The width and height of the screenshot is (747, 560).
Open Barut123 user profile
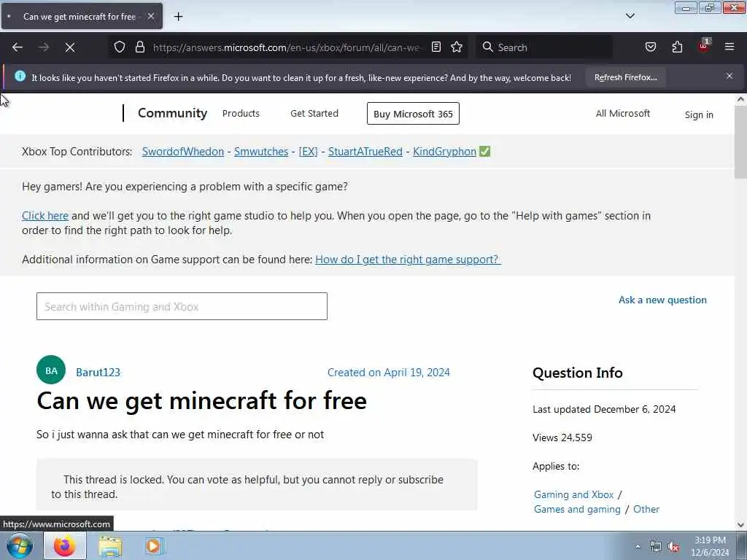98,373
